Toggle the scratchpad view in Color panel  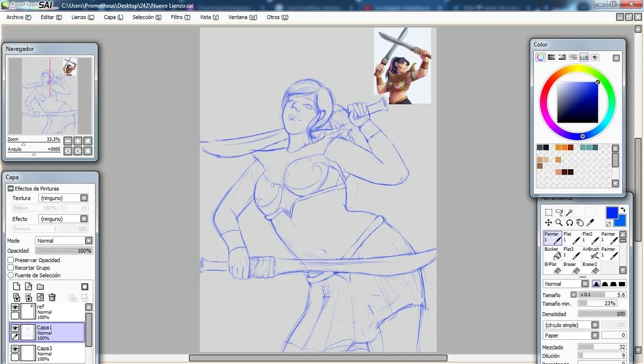click(x=595, y=57)
